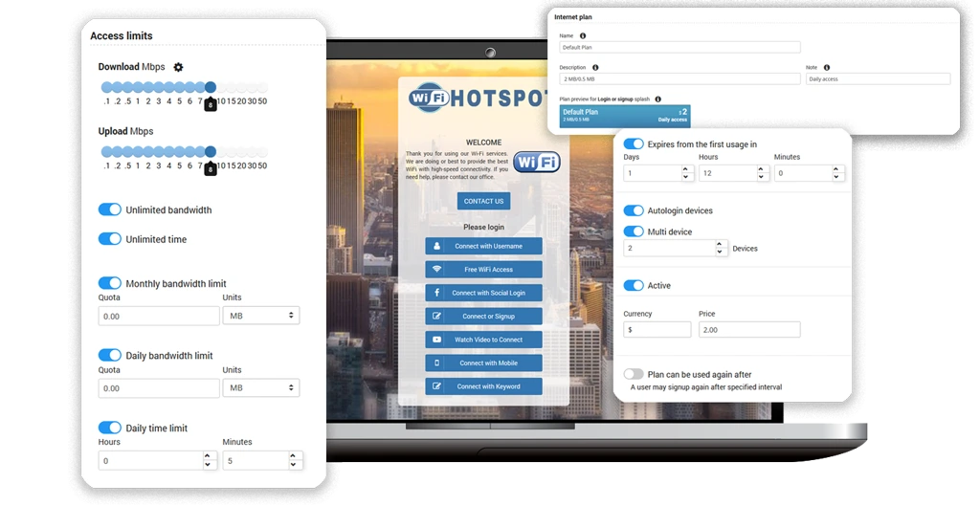
Task: Click the Currency input field
Action: click(x=657, y=329)
